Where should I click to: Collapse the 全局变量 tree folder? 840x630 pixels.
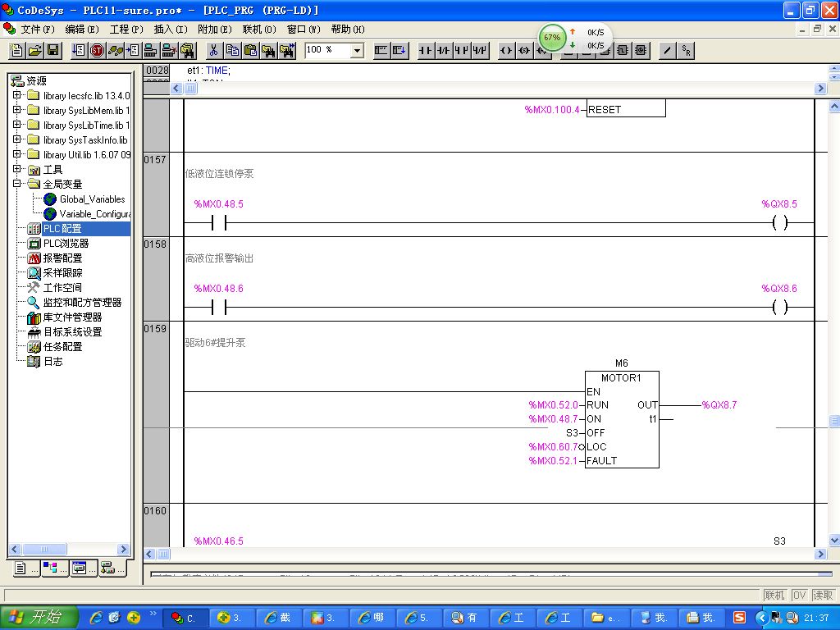pyautogui.click(x=16, y=185)
